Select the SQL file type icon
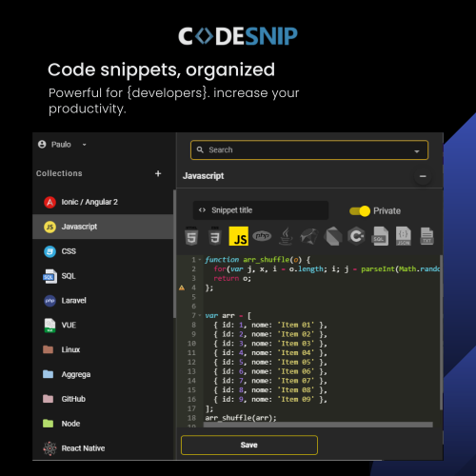 click(380, 236)
